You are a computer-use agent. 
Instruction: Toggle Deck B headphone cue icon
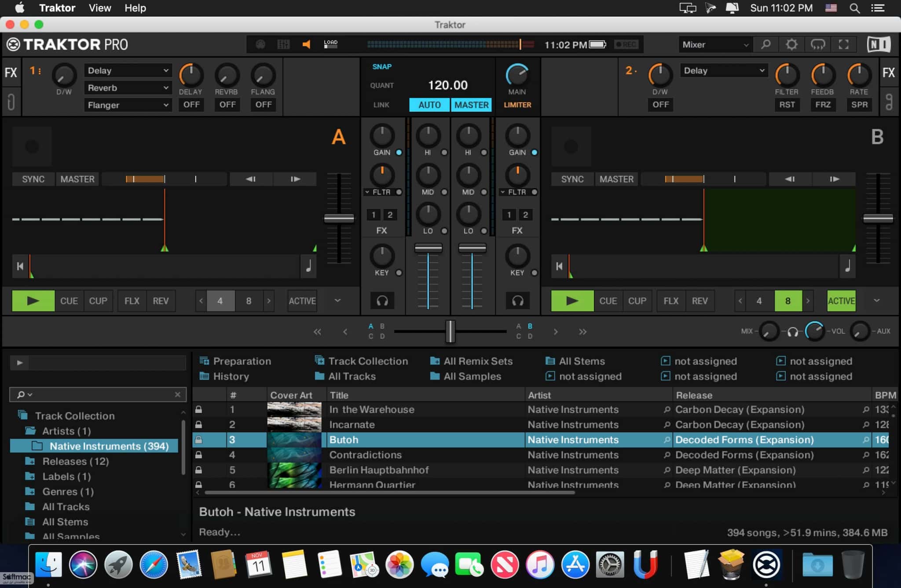518,301
